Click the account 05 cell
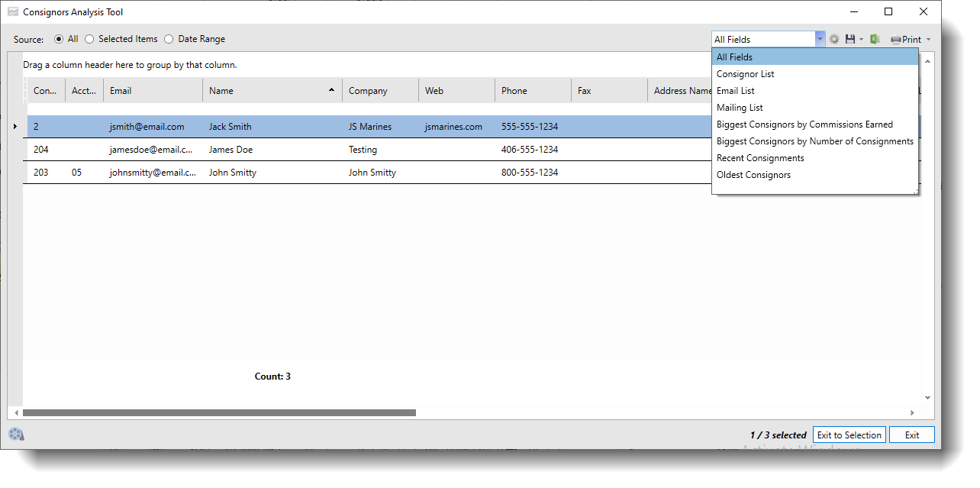The height and width of the screenshot is (488, 980). (x=84, y=173)
